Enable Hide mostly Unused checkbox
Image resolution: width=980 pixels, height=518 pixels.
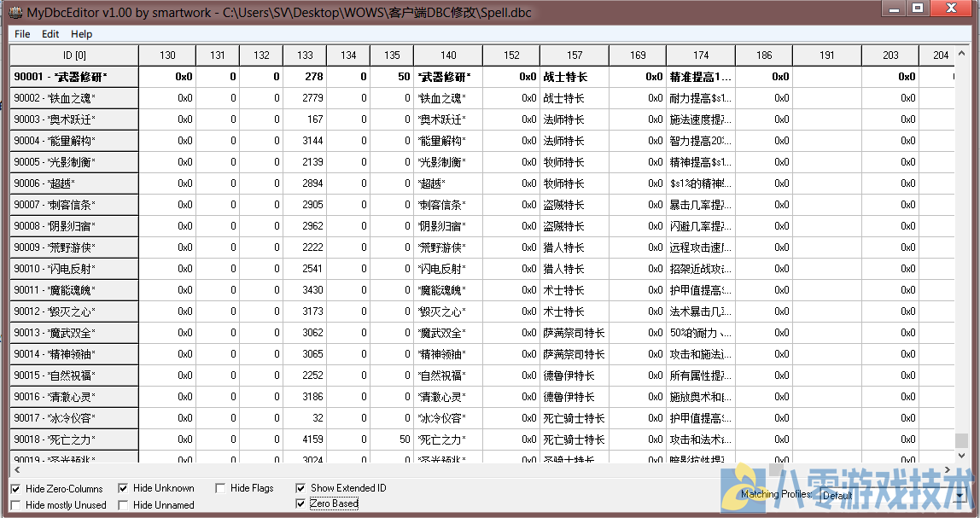click(16, 505)
